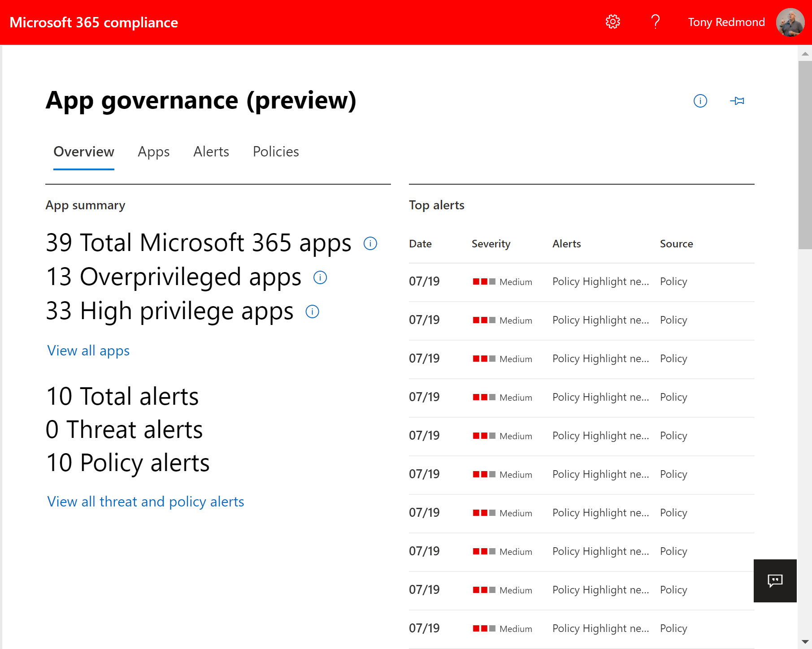Click the scrollbar up arrow
812x649 pixels.
pos(805,54)
